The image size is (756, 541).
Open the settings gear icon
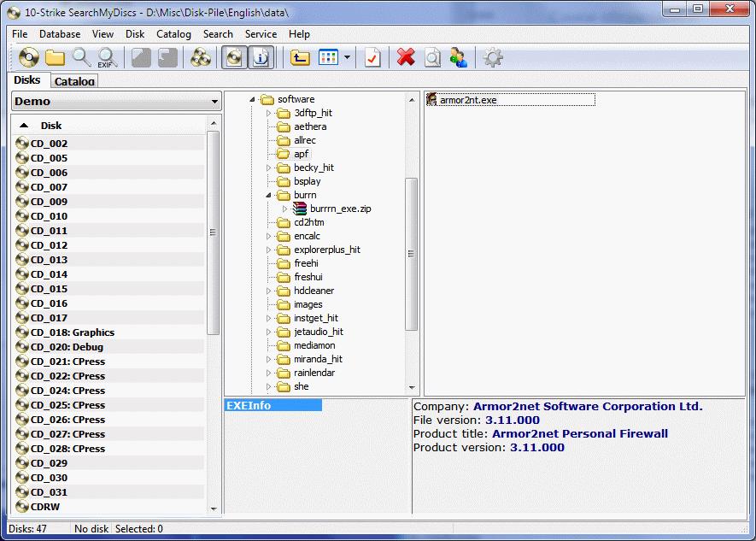click(493, 58)
